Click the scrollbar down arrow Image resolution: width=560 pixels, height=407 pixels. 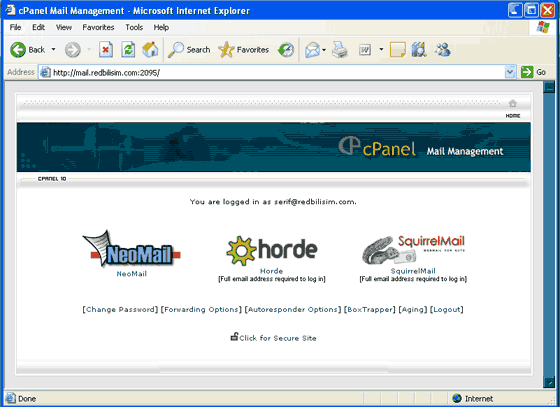(549, 382)
